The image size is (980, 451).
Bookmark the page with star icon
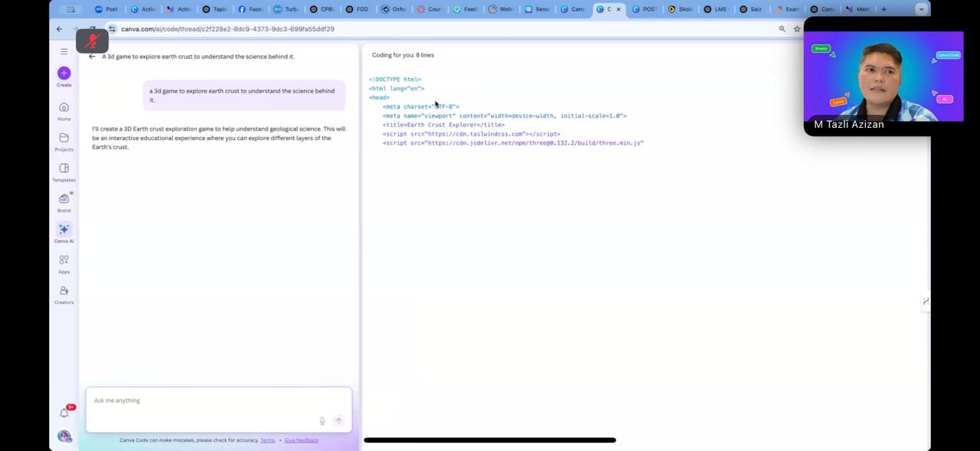tap(797, 29)
